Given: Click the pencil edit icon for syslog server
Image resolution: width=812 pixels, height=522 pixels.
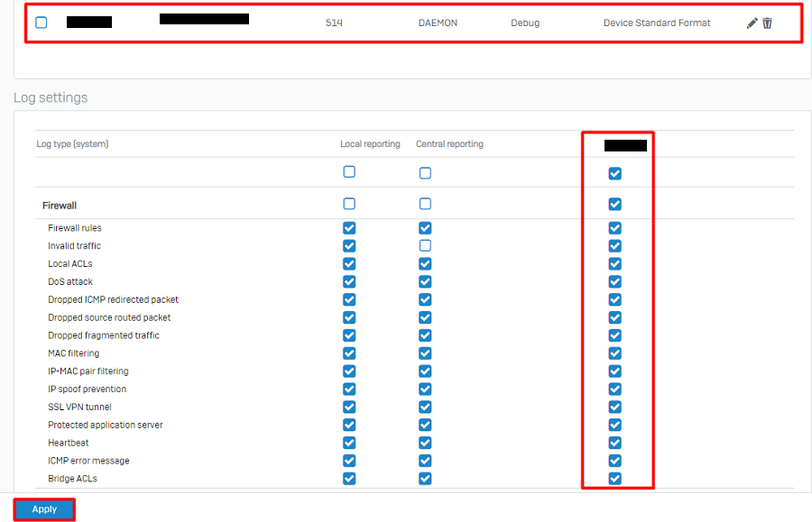Looking at the screenshot, I should click(x=752, y=23).
